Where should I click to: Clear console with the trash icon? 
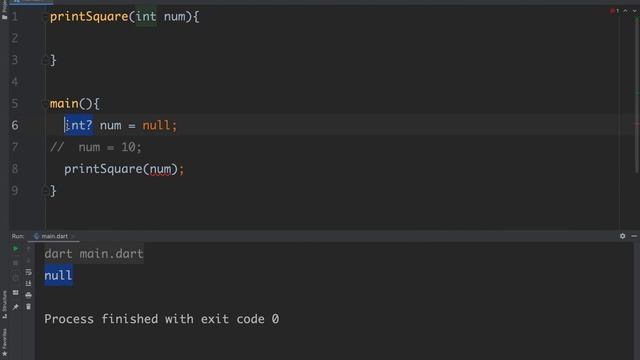[28, 306]
